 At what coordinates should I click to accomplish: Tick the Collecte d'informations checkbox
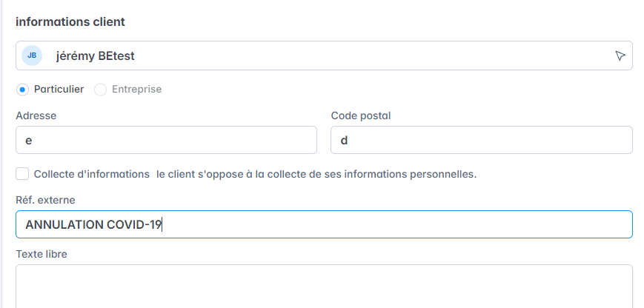[22, 174]
